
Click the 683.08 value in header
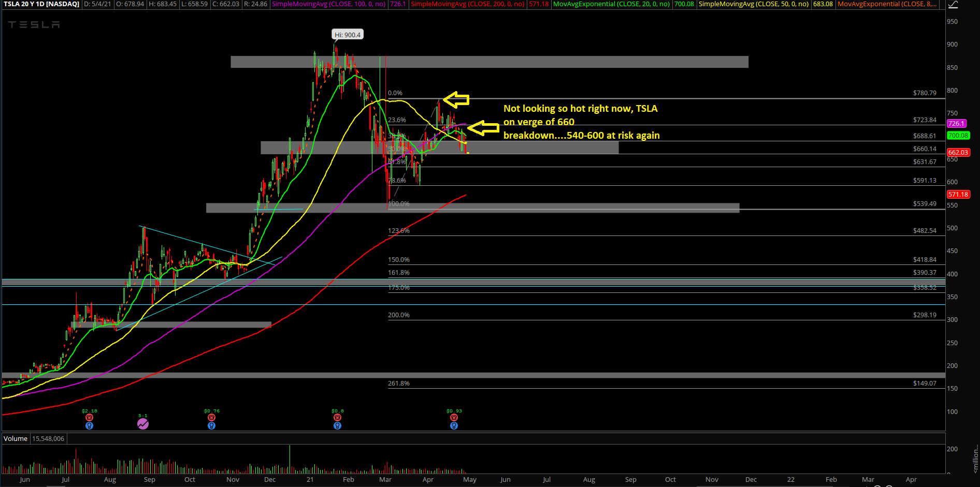pyautogui.click(x=823, y=4)
